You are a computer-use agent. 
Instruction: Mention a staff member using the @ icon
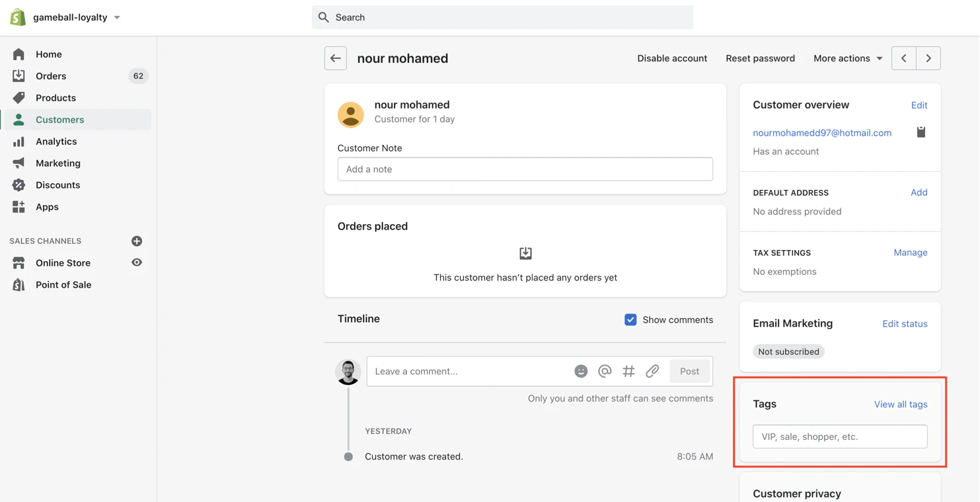tap(605, 371)
